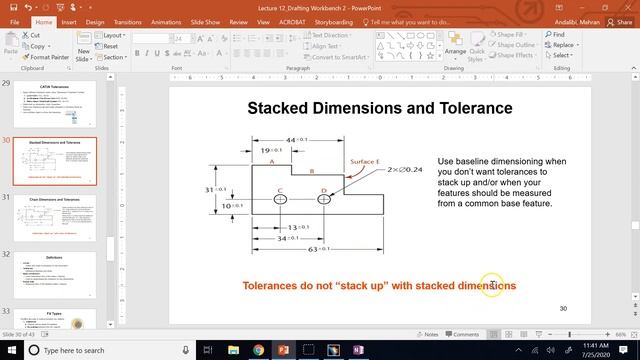Start slideshow from beginning in quick access toolbar
Viewport: 640px width, 360px height.
pyautogui.click(x=60, y=7)
